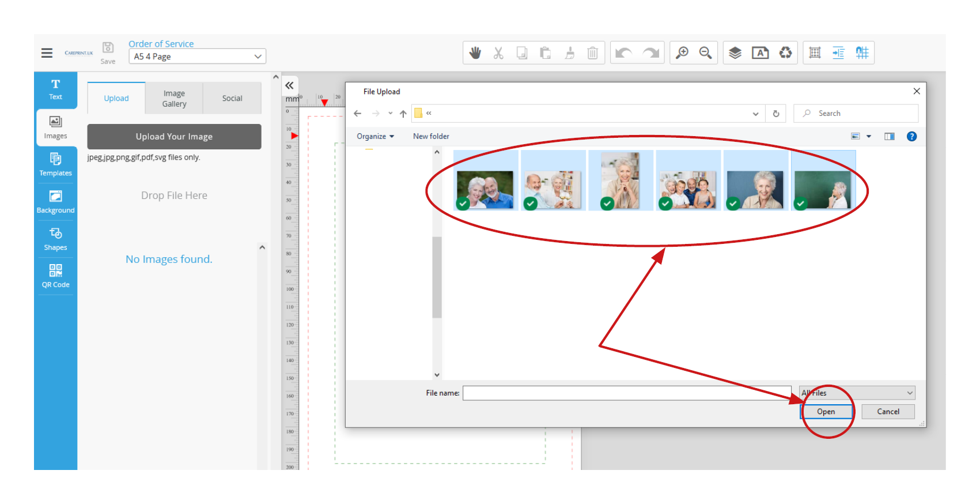Click the File name input field
Image resolution: width=980 pixels, height=504 pixels.
click(x=626, y=393)
